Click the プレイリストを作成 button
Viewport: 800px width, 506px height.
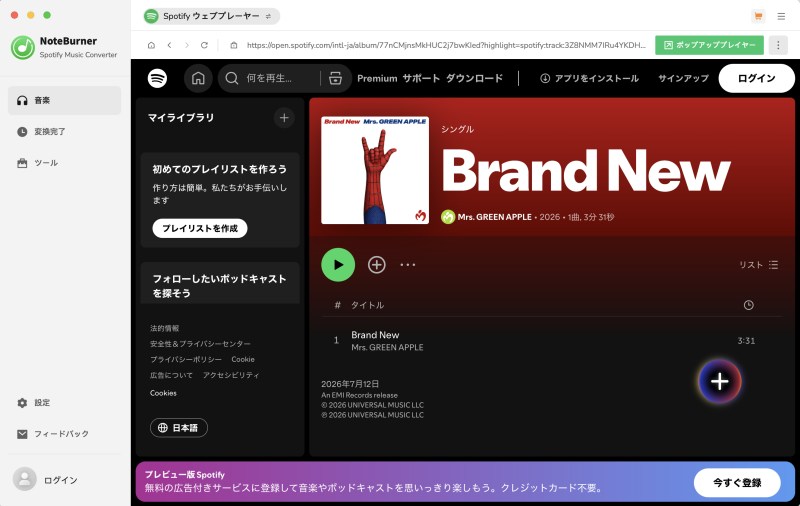[200, 228]
